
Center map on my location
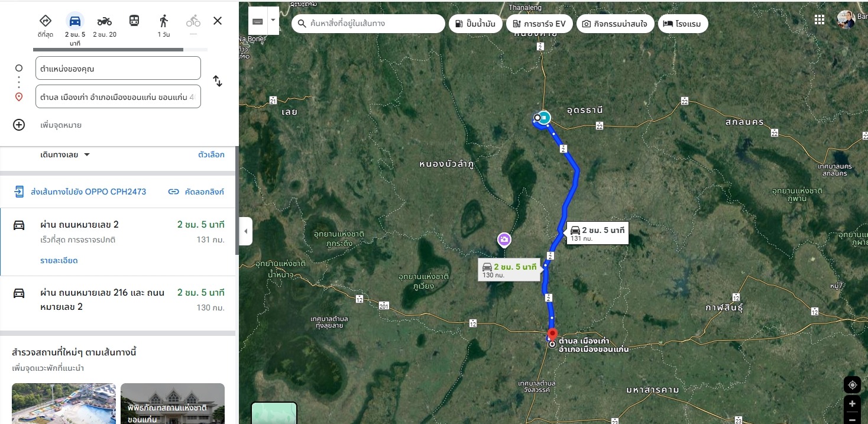pyautogui.click(x=852, y=385)
